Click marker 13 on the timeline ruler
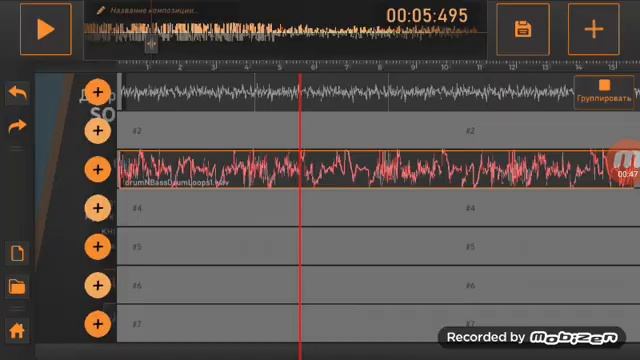The image size is (640, 360). 545,67
